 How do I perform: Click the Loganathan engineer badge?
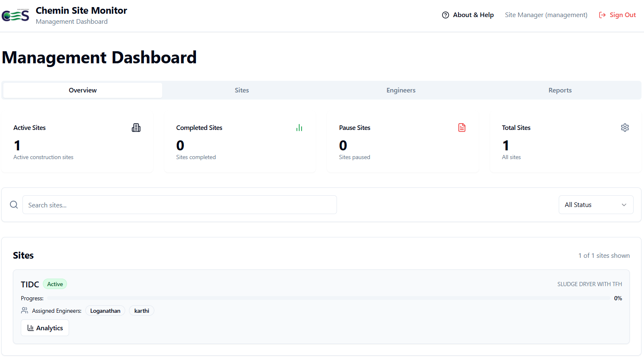pyautogui.click(x=105, y=311)
